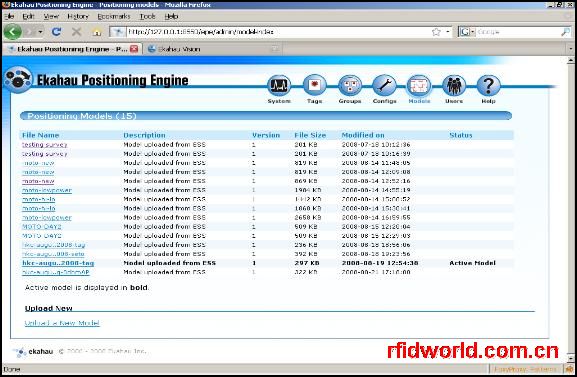Click the File Size column header

click(310, 135)
